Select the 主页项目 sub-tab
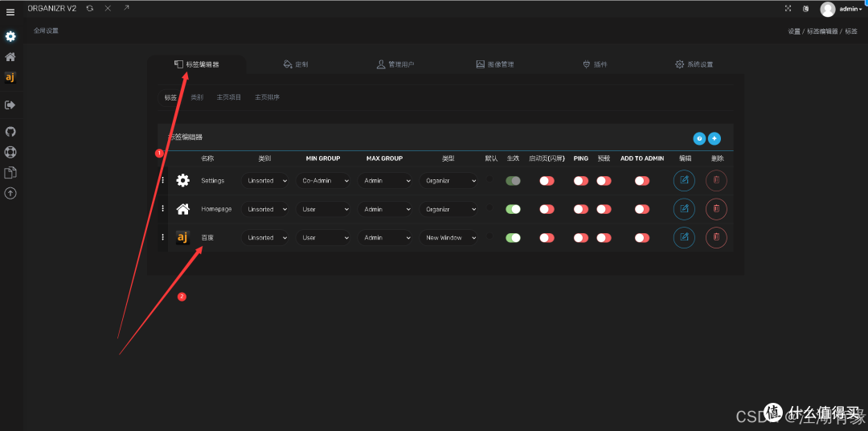The image size is (868, 431). (228, 97)
